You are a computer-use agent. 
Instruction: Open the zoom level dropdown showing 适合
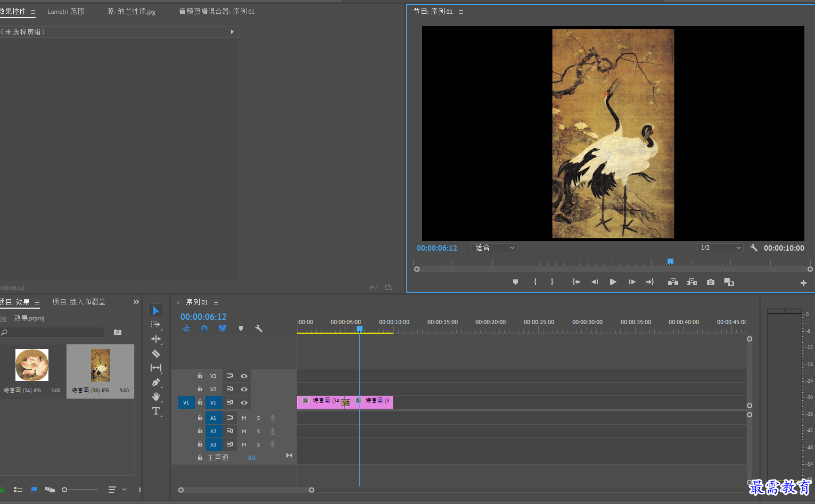[495, 247]
